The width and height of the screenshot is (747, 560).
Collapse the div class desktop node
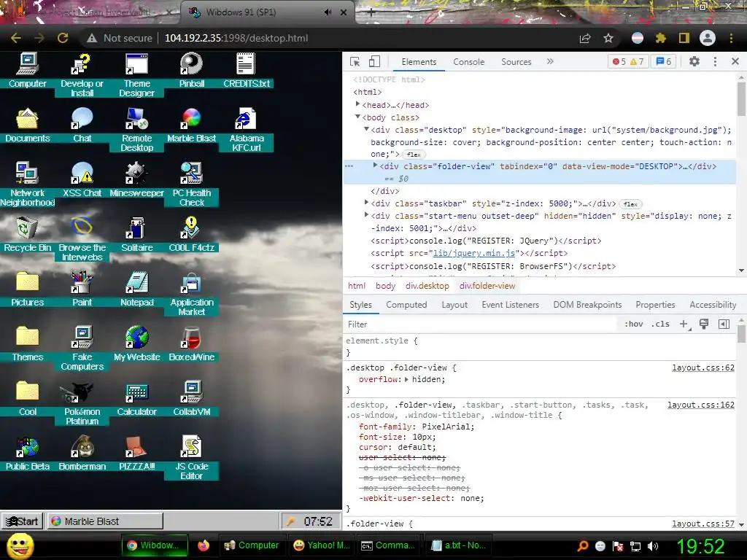(x=366, y=129)
